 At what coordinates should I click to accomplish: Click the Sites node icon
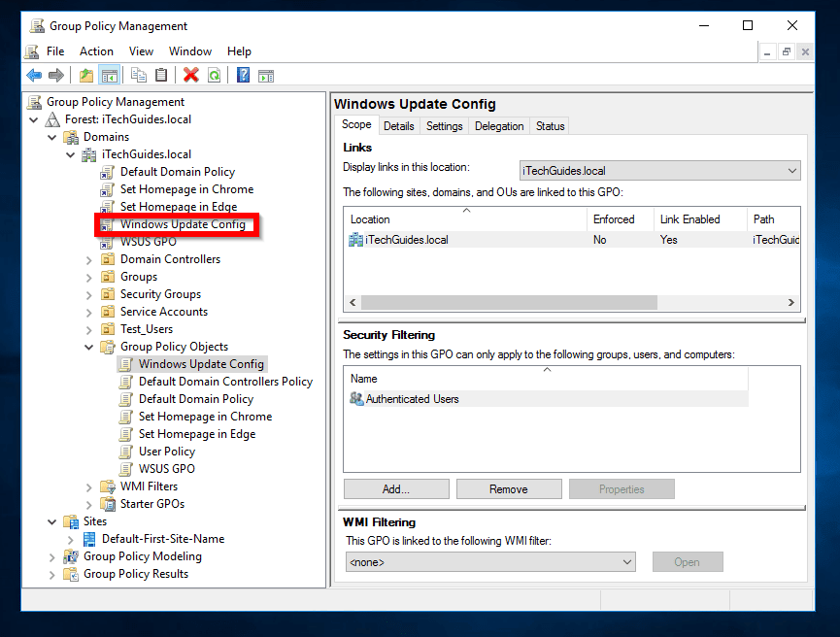tap(71, 521)
